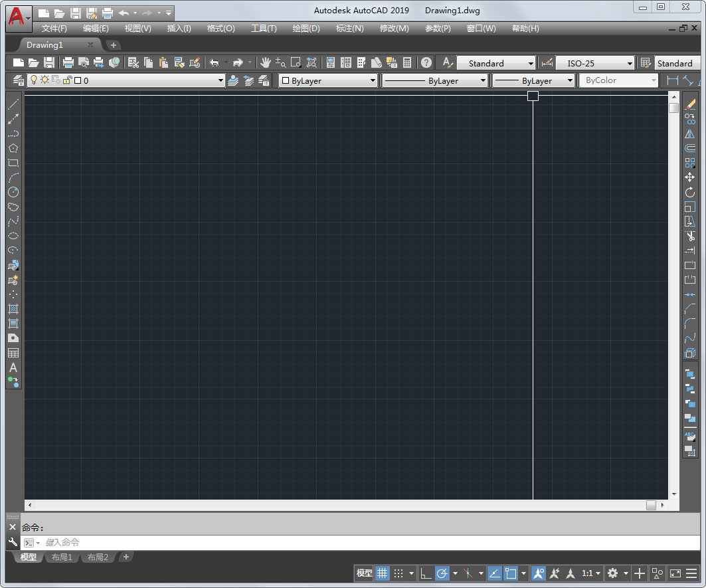The image size is (706, 588).
Task: Select the Rectangle tool
Action: point(13,163)
